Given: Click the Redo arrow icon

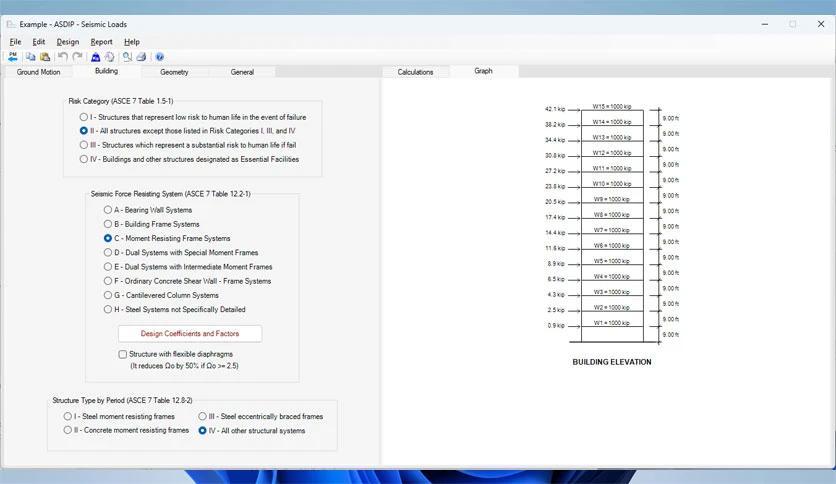Looking at the screenshot, I should tap(77, 57).
